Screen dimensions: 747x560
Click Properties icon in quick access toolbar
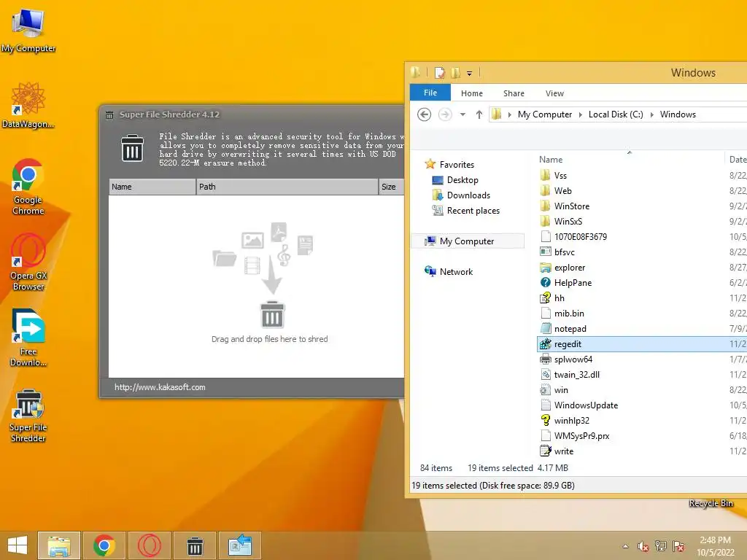tap(439, 73)
